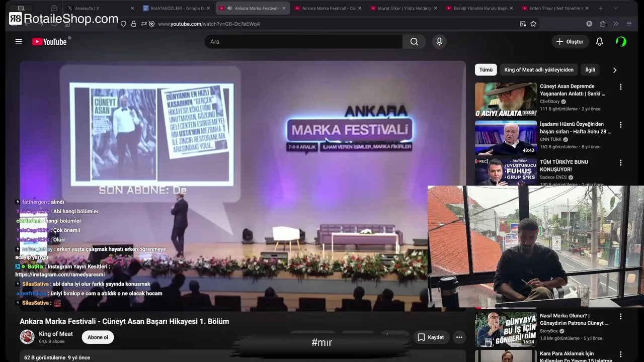Expand the list-all-tabs dropdown arrow
The height and width of the screenshot is (362, 644).
point(615,8)
